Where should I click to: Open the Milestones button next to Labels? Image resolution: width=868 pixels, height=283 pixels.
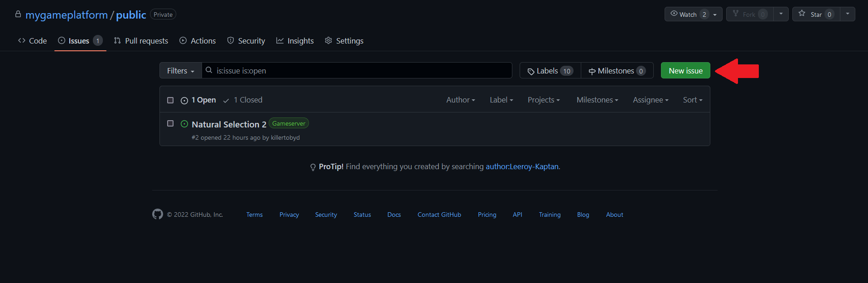coord(617,70)
